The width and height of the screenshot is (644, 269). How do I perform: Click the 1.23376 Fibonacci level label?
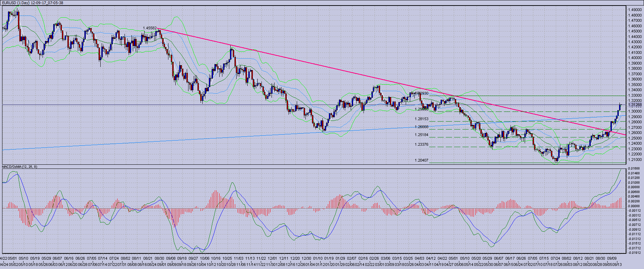(x=422, y=144)
